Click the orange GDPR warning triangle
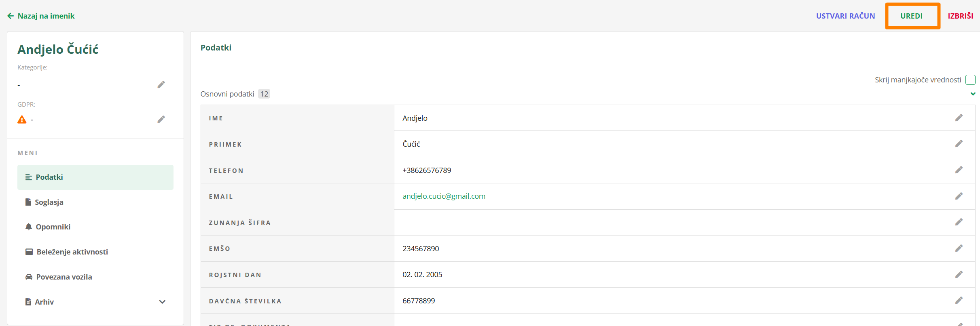Screen dimensions: 980x326 22,120
